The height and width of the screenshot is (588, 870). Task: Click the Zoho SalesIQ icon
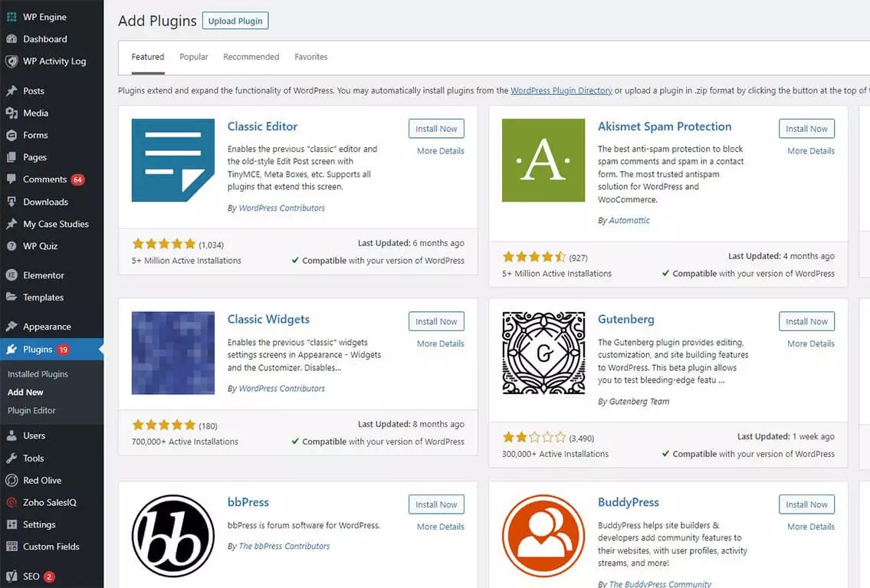tap(11, 503)
